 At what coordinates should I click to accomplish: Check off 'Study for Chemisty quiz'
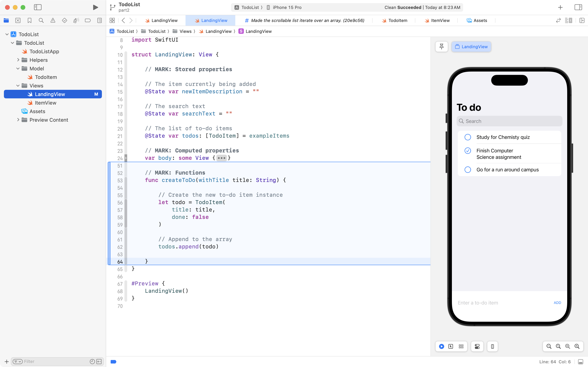[x=468, y=137]
